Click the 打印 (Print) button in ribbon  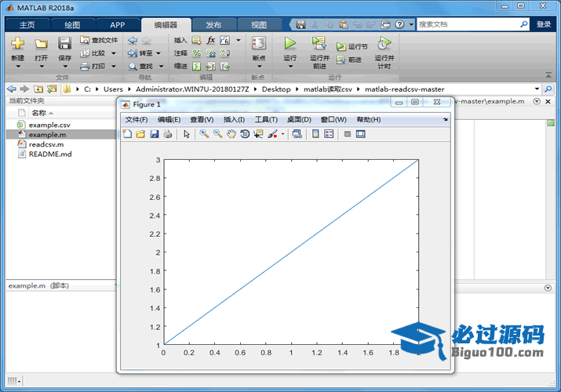click(x=93, y=66)
